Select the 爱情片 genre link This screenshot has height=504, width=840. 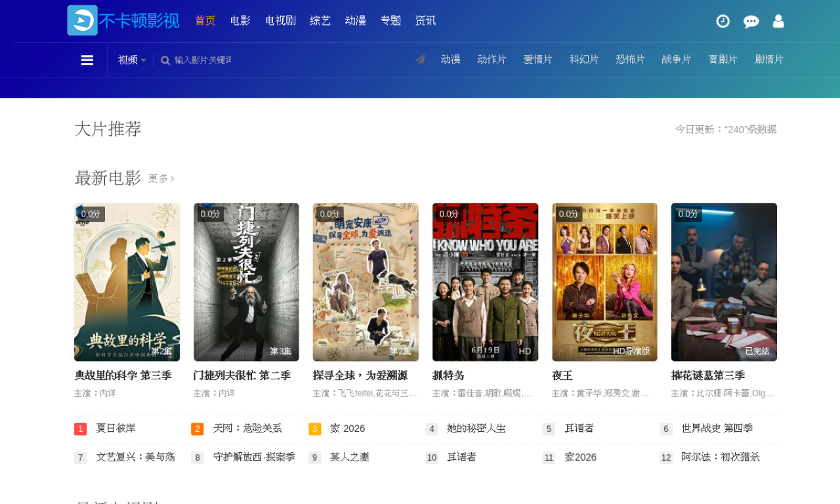click(538, 60)
